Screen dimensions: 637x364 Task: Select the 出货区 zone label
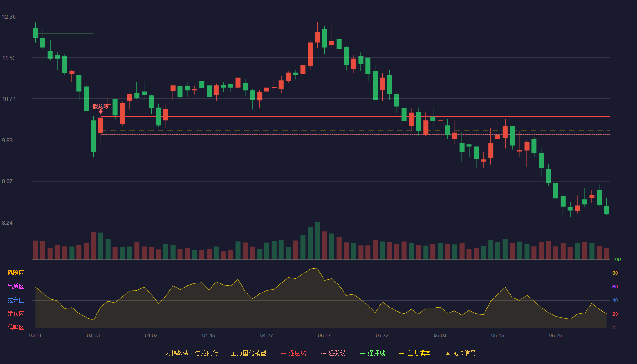point(15,287)
